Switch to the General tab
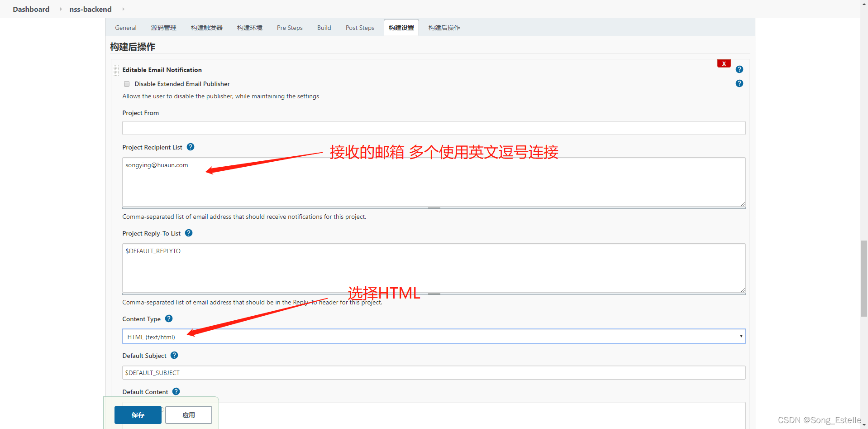The height and width of the screenshot is (429, 868). [x=126, y=28]
